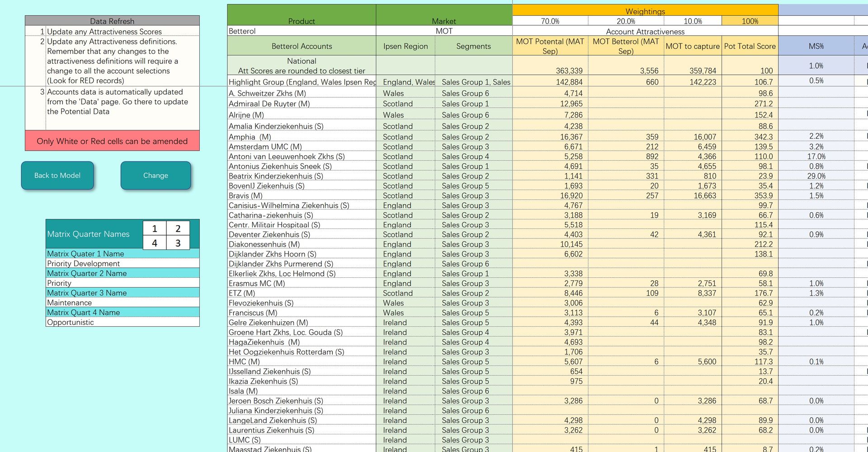The height and width of the screenshot is (452, 868).
Task: Select the MOT market cell
Action: pos(444,31)
